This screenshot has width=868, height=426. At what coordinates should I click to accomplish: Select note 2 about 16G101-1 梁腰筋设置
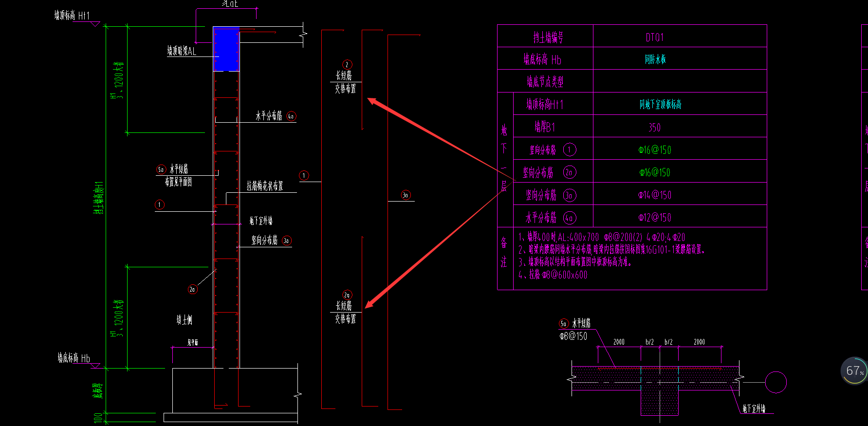tap(611, 250)
